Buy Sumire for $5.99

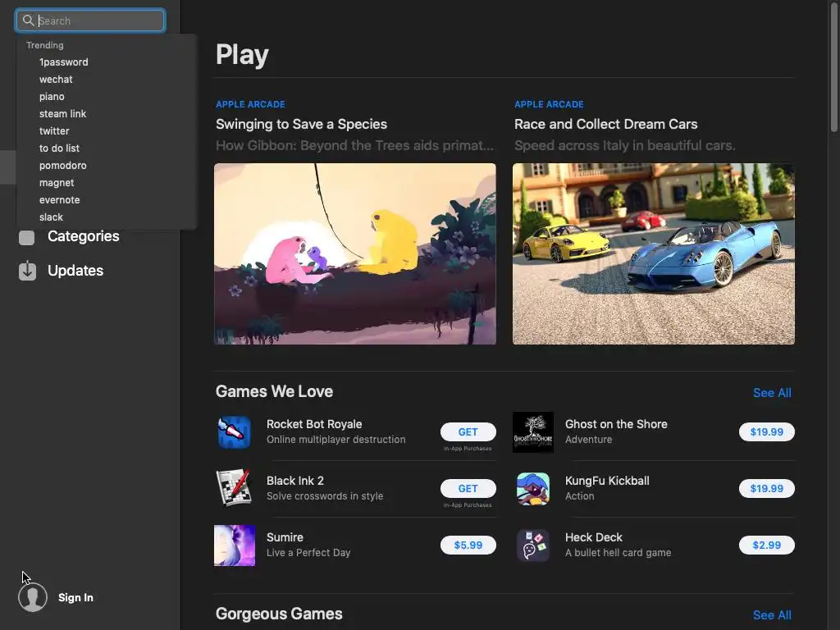[468, 545]
